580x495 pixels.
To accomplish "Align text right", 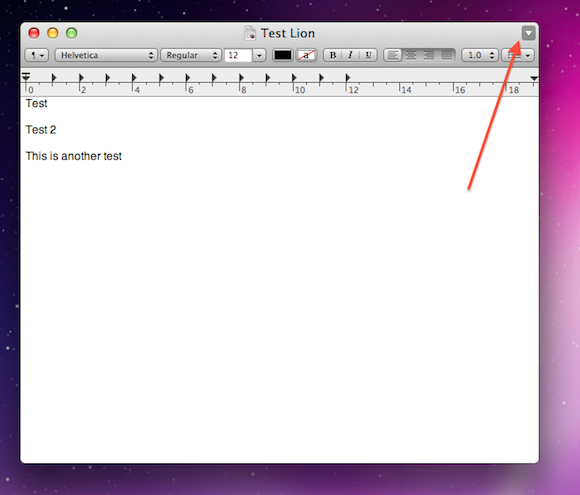I will click(x=428, y=55).
